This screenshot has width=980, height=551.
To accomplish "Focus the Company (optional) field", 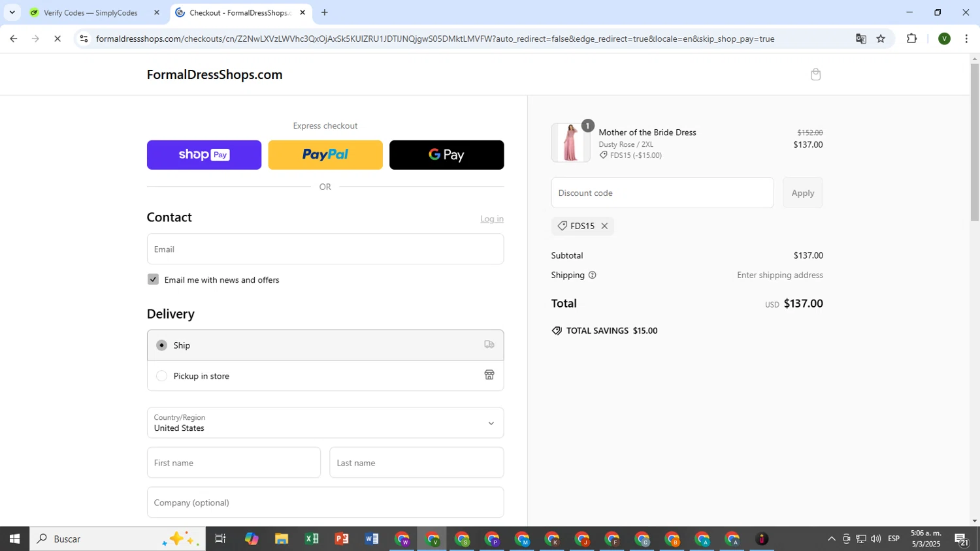I will pos(325,502).
